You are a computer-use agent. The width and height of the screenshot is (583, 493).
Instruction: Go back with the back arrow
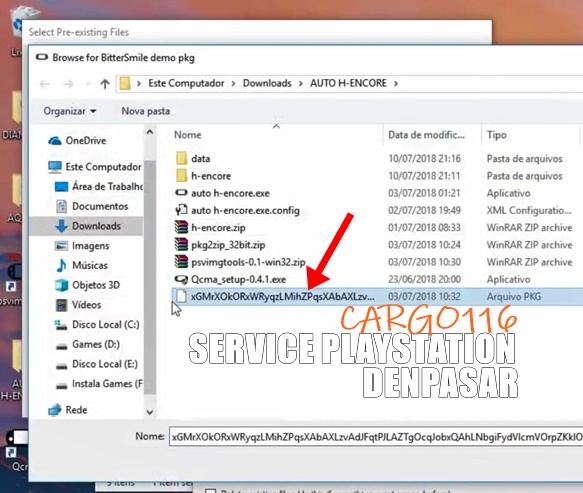(45, 84)
